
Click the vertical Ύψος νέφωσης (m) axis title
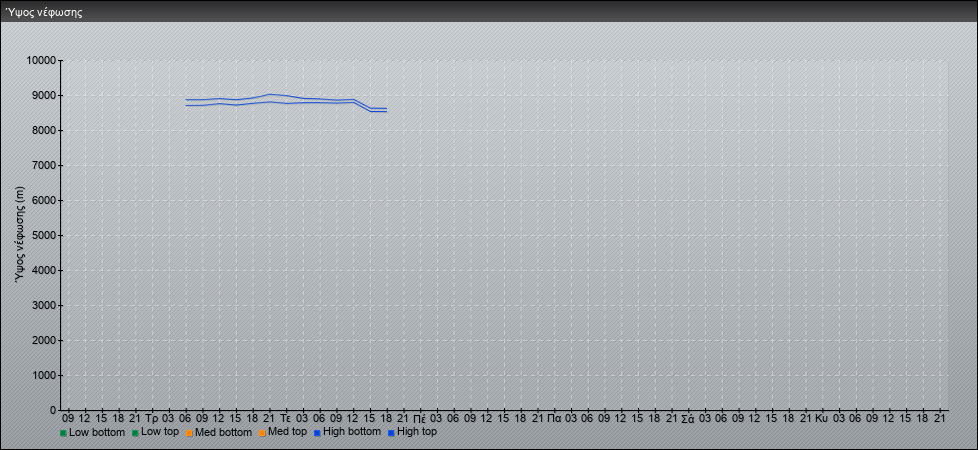(x=20, y=234)
